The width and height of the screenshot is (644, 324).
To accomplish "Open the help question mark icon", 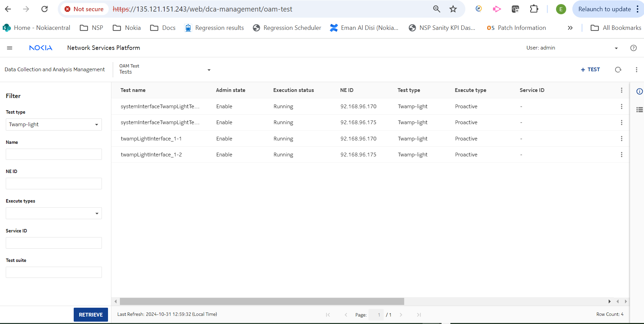I will point(633,48).
